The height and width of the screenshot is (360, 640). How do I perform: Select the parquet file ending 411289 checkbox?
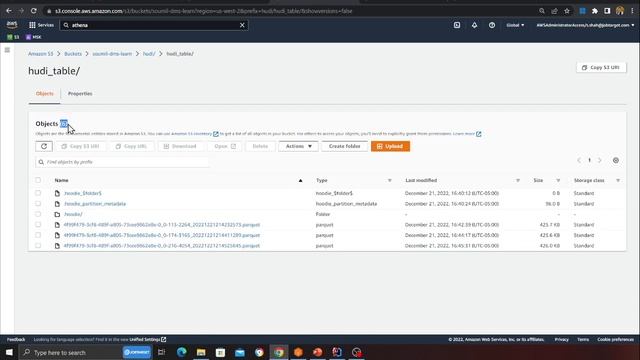click(x=38, y=235)
